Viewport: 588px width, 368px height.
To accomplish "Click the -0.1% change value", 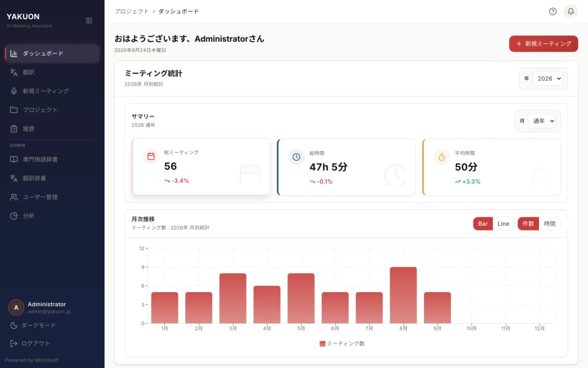I will click(x=324, y=182).
